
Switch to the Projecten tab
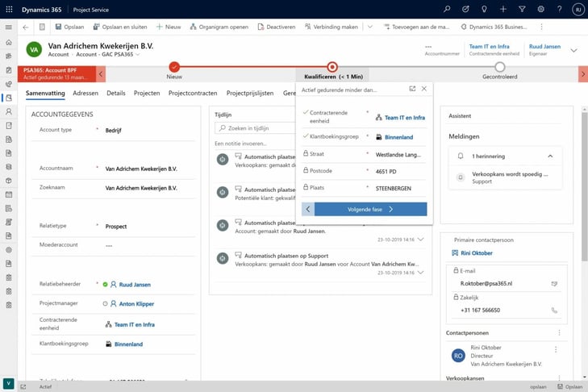147,94
